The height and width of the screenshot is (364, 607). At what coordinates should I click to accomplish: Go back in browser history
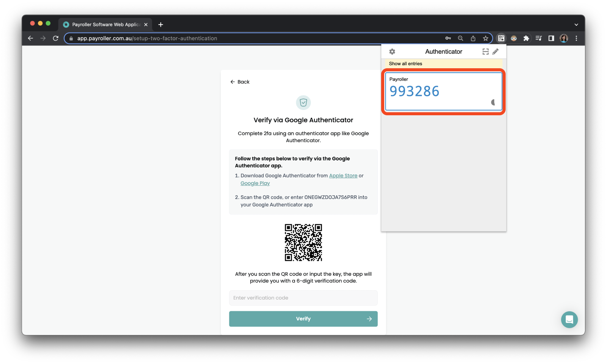pyautogui.click(x=30, y=38)
